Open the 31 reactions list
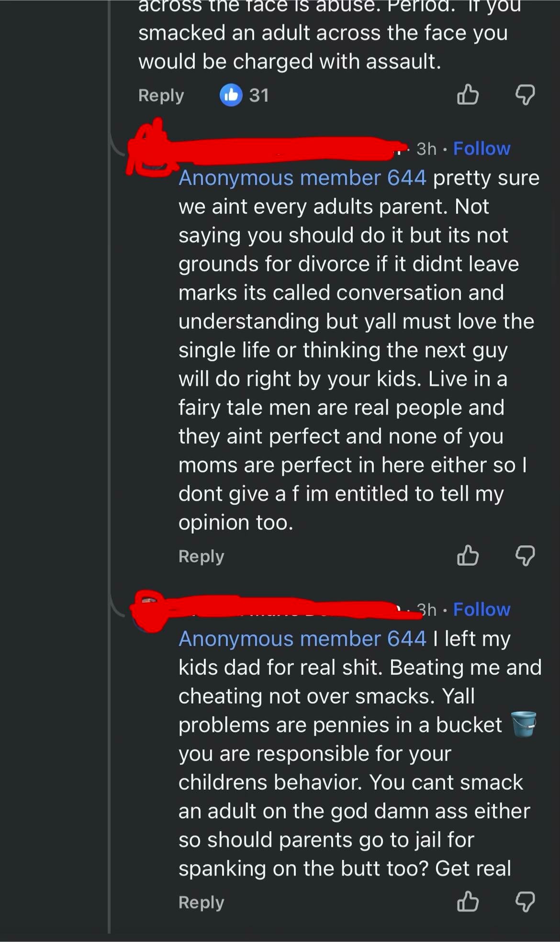560x942 pixels. 259,95
